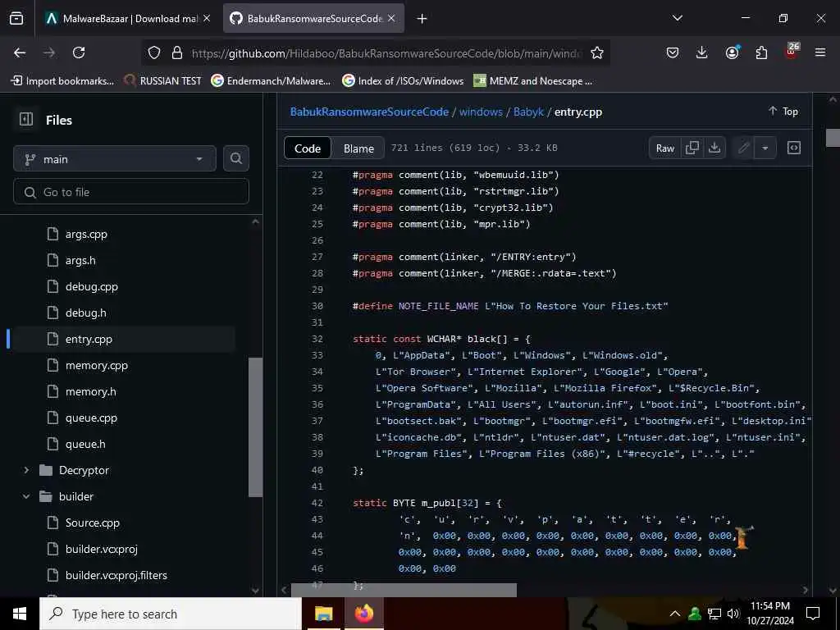The height and width of the screenshot is (630, 840).
Task: Click the taskbar Type here to search box
Action: (x=171, y=614)
